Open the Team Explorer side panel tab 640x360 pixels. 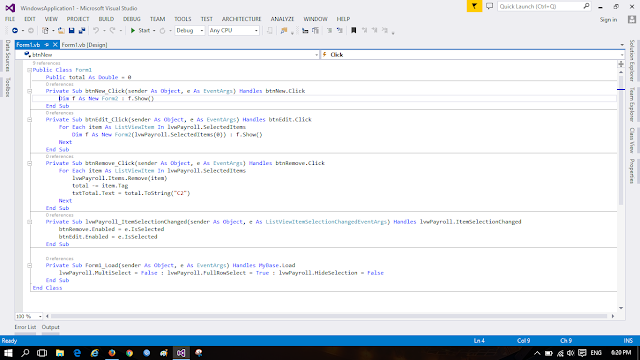tap(632, 104)
